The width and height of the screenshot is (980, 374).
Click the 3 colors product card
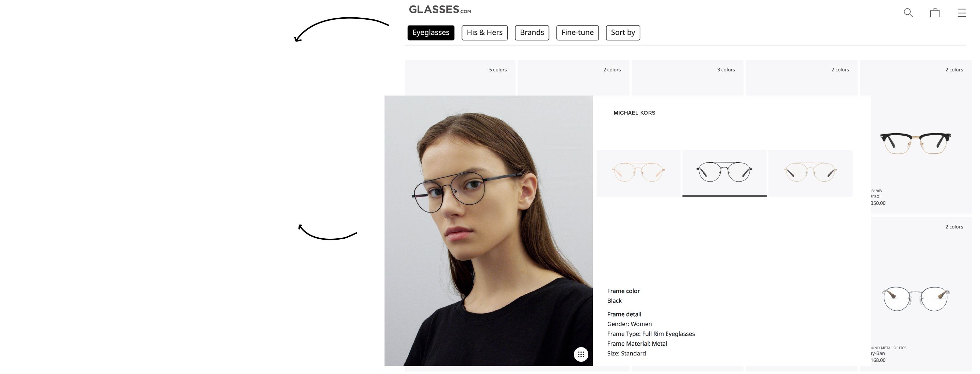(687, 78)
